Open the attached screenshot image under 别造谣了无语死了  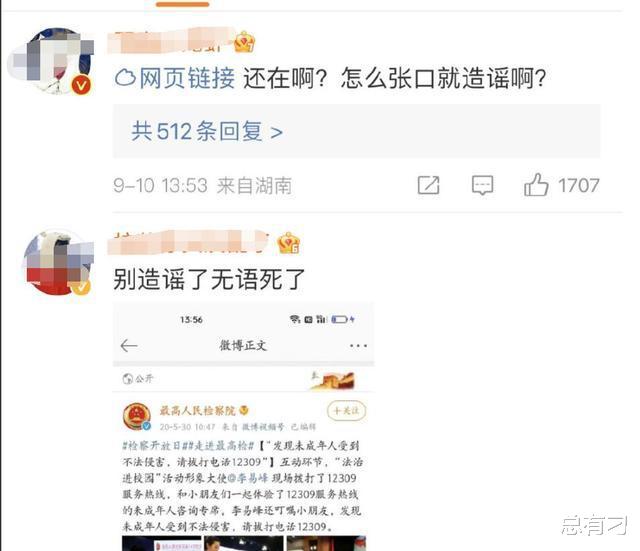pos(244,427)
